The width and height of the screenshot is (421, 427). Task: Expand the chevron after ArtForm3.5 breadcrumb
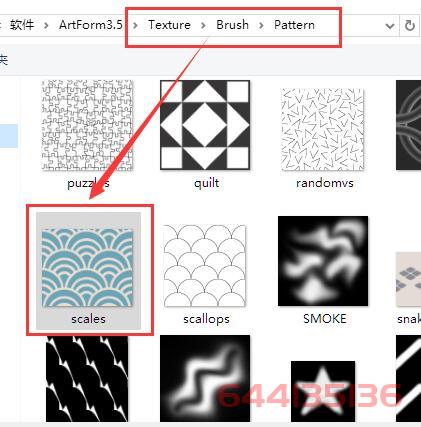(x=135, y=25)
